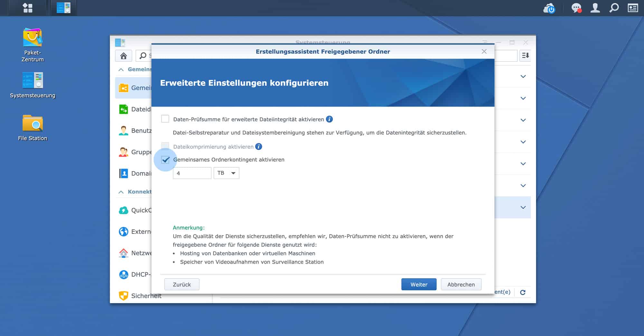Open File Station desktop icon
The image size is (644, 336).
click(33, 128)
